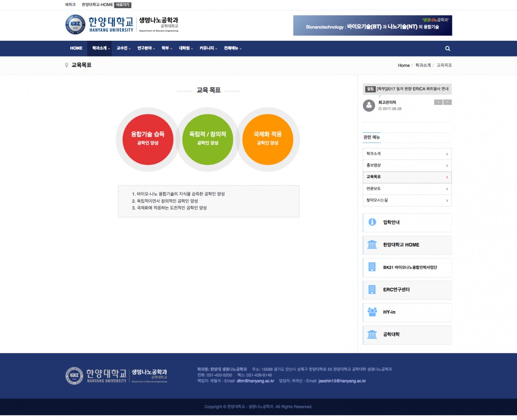Click the search magnifier icon in navbar
Image resolution: width=517 pixels, height=420 pixels.
click(x=448, y=48)
